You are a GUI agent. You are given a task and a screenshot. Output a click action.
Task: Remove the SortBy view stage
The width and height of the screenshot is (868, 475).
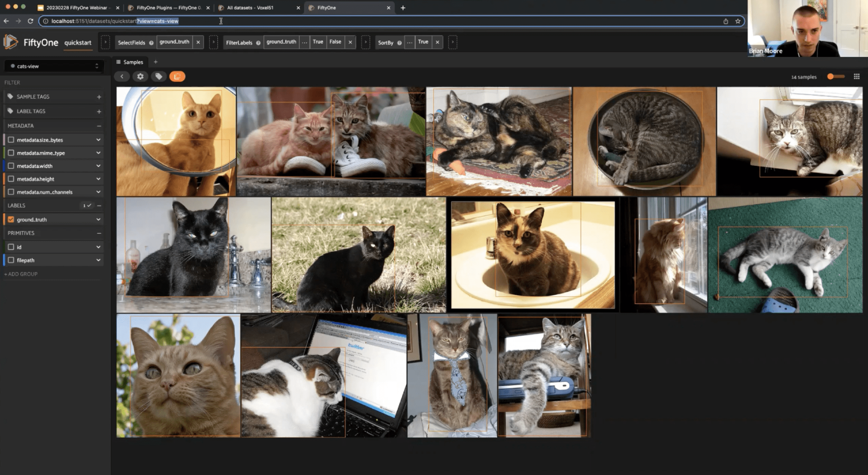pos(437,42)
